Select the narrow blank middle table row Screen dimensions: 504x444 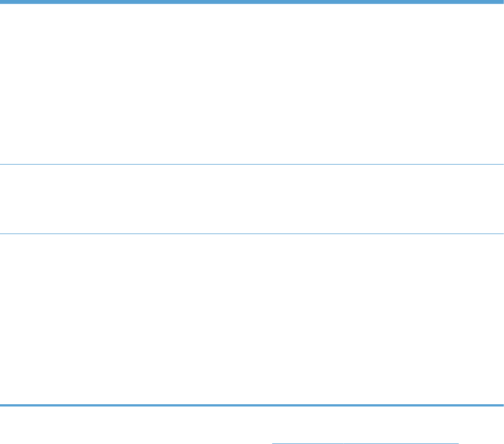[x=252, y=199]
